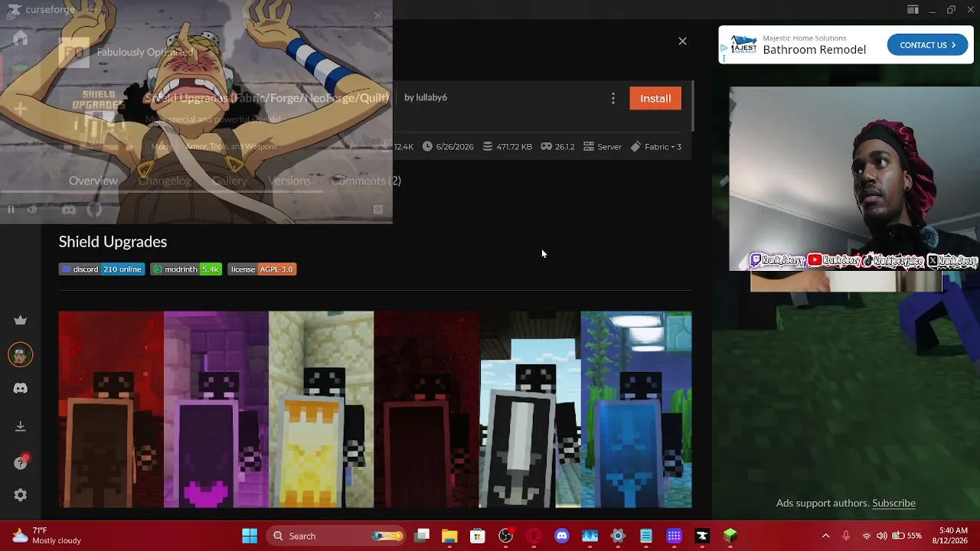Image resolution: width=980 pixels, height=551 pixels.
Task: Click the 26.1.2 game version
Action: pos(557,147)
